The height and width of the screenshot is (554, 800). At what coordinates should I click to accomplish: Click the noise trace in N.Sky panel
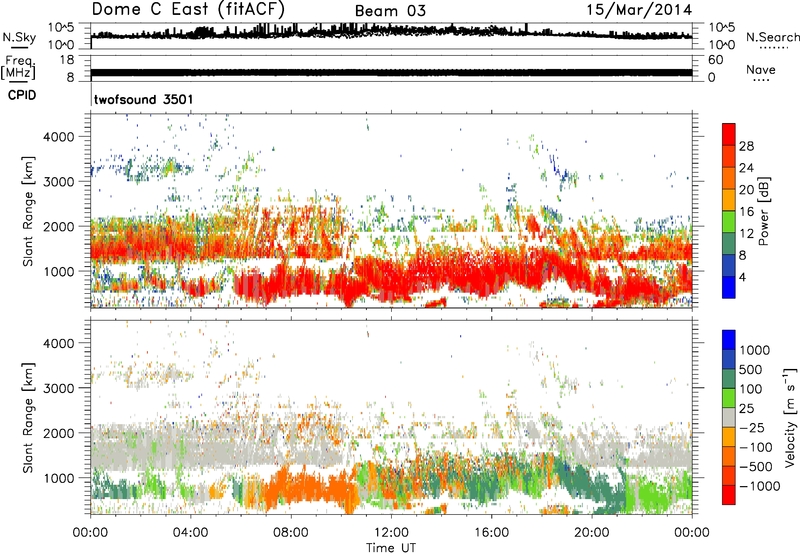point(391,33)
